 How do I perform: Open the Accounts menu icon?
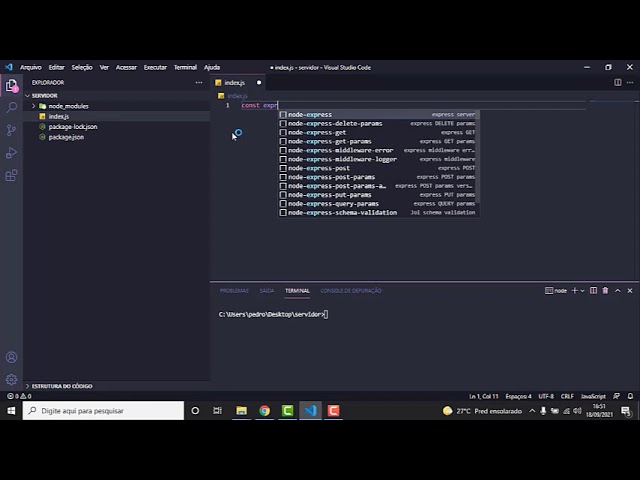(11, 357)
